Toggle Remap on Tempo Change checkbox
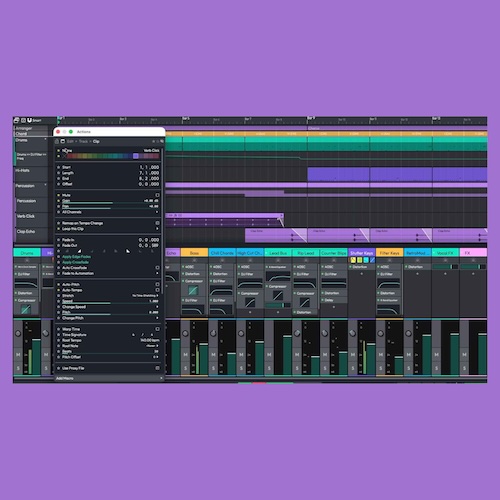Image resolution: width=500 pixels, height=500 pixels. click(x=157, y=223)
